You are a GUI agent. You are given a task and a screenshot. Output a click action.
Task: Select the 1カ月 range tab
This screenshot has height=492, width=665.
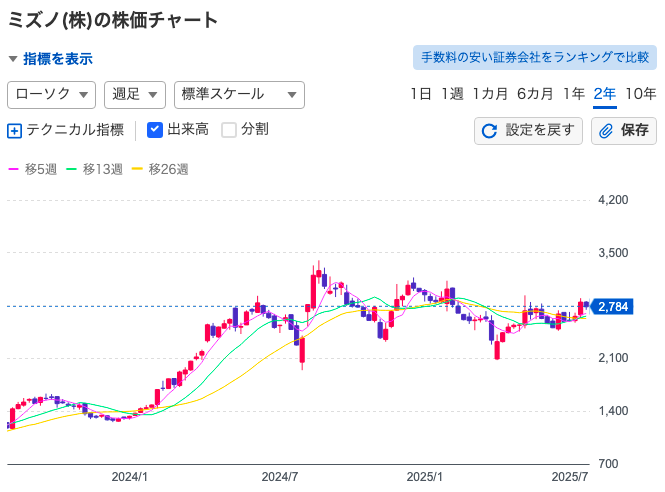pyautogui.click(x=490, y=94)
